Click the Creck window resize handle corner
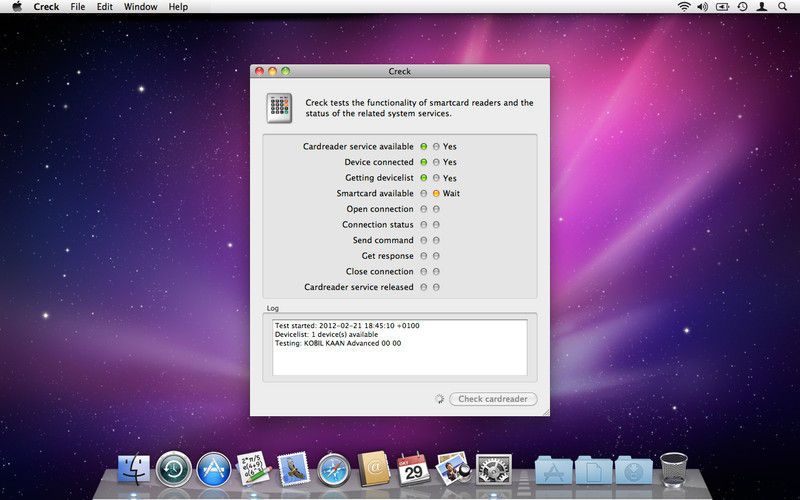The height and width of the screenshot is (500, 800). click(546, 412)
